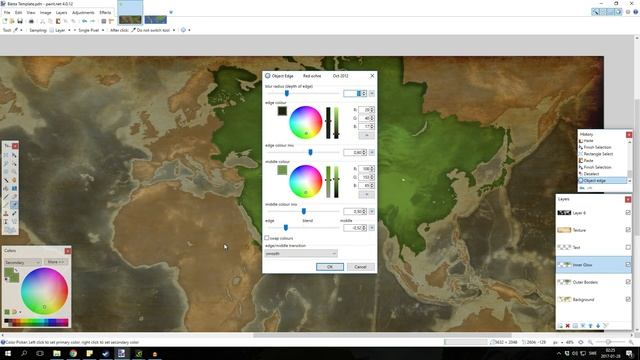Toggle visibility of Background layer
The image size is (640, 360).
pyautogui.click(x=628, y=299)
